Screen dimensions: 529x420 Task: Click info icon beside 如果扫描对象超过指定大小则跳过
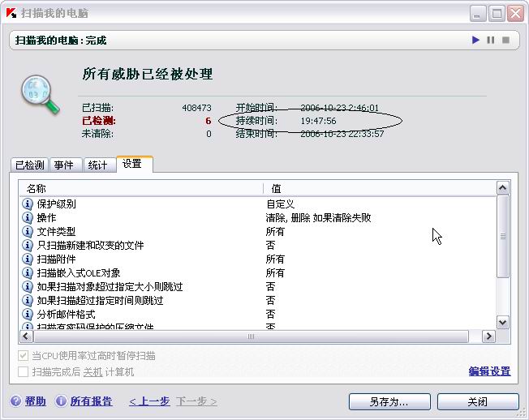pos(28,286)
